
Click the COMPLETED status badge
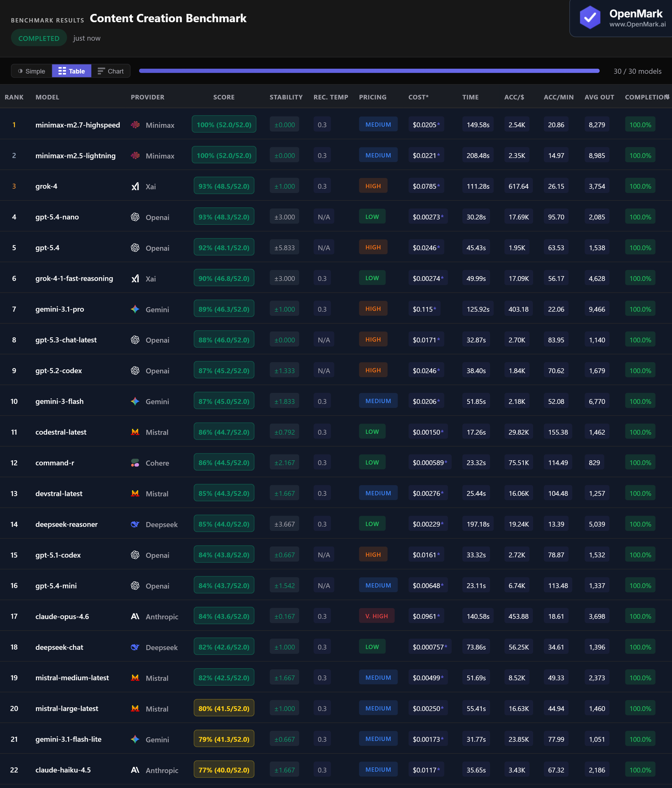point(39,38)
